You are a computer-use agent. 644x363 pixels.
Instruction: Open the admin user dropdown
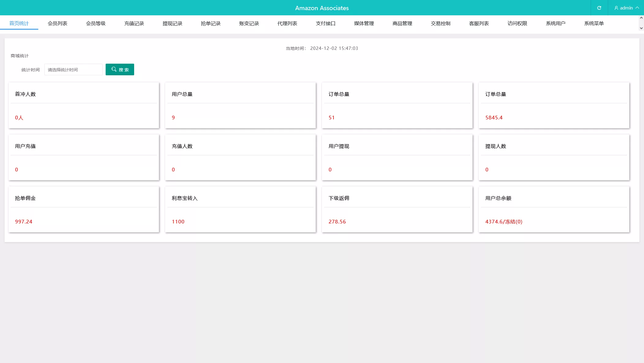(626, 8)
